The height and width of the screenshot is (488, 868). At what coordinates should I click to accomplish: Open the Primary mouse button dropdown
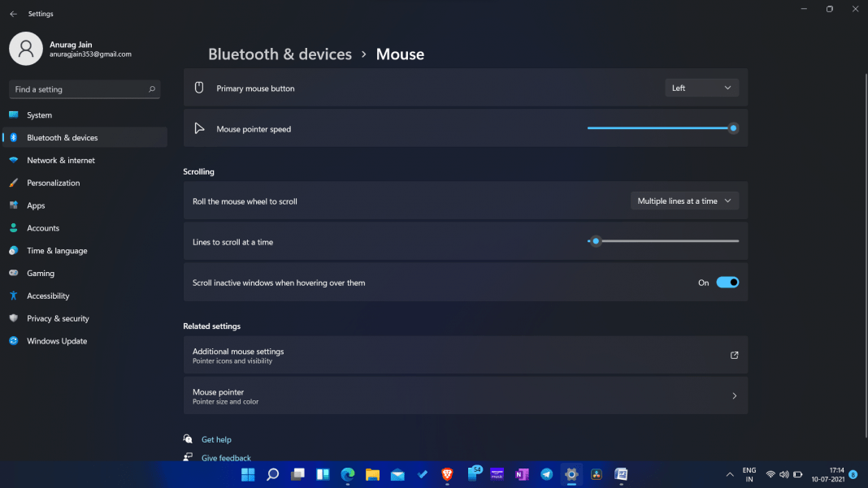tap(701, 87)
